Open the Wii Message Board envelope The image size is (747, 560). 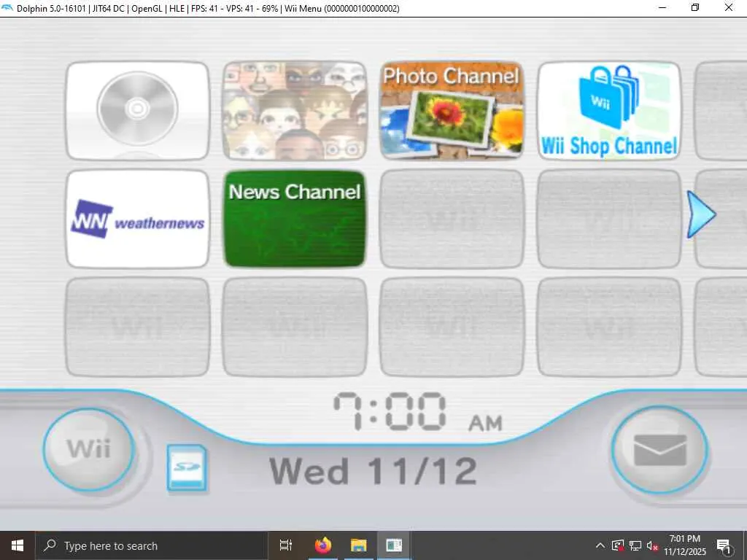659,450
